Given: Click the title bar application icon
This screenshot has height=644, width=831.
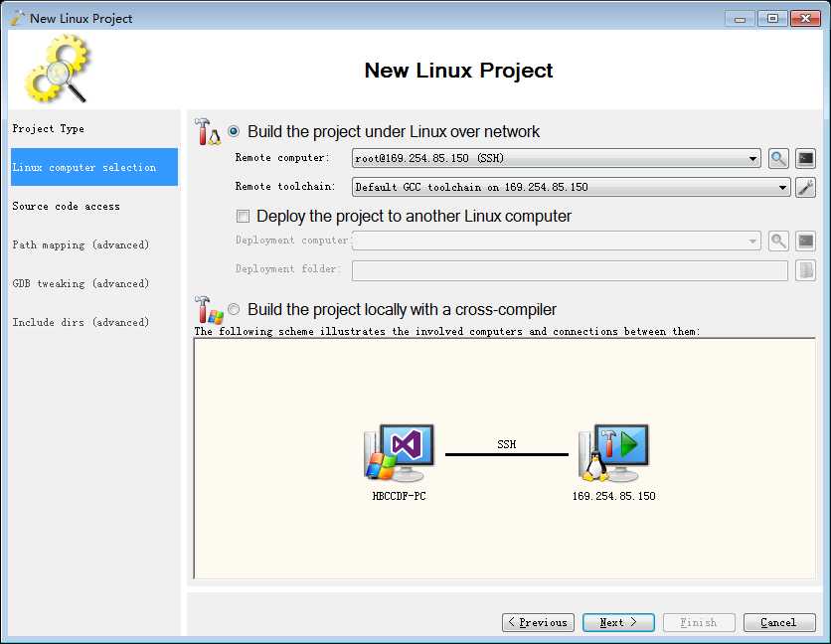Looking at the screenshot, I should (x=18, y=18).
